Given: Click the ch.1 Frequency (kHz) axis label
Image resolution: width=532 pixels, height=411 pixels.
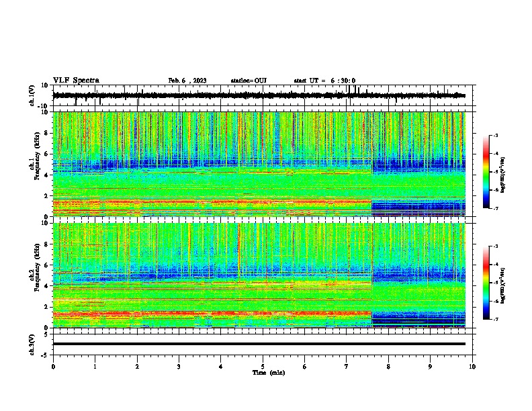Looking at the screenshot, I should pyautogui.click(x=34, y=156).
